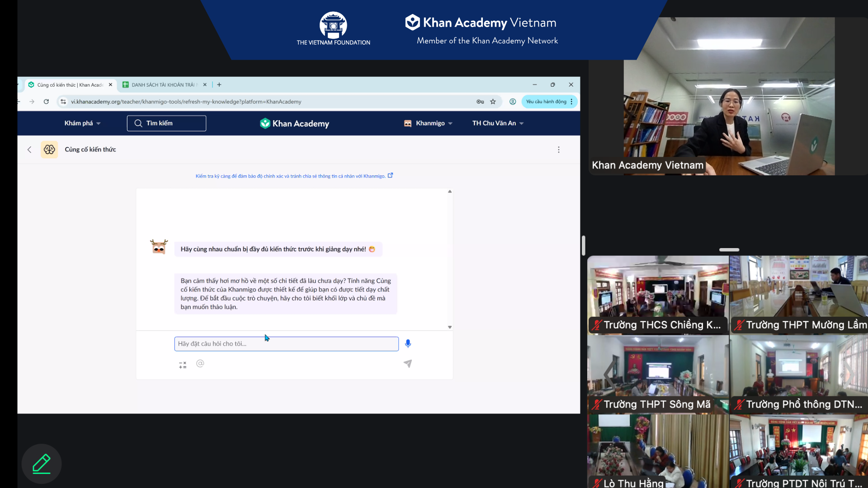Click the send message paper plane icon
The image size is (868, 488).
[x=407, y=364]
